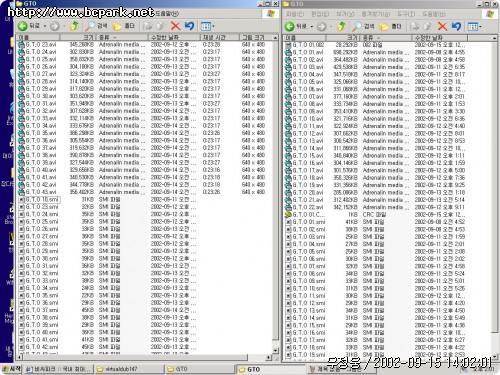Screen dimensions: 500x375
Task: Open the Start (시작) button
Action: [12, 369]
